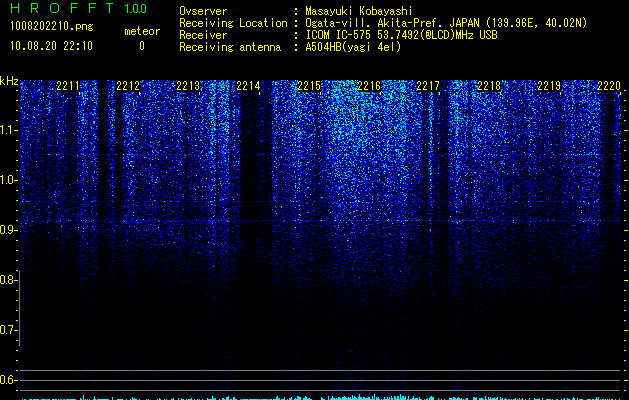Click the 0.7 kHz axis label
This screenshot has width=629, height=400.
(8, 330)
